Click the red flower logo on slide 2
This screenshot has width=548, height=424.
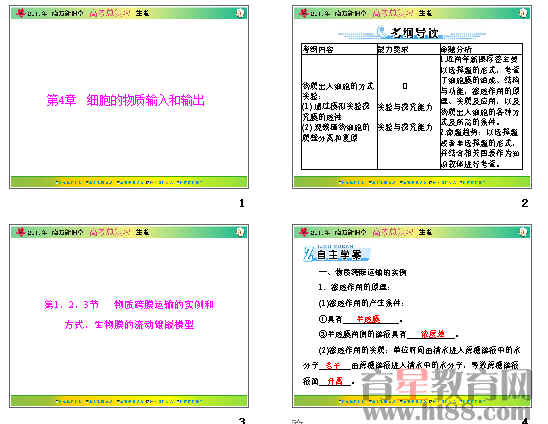coord(303,13)
